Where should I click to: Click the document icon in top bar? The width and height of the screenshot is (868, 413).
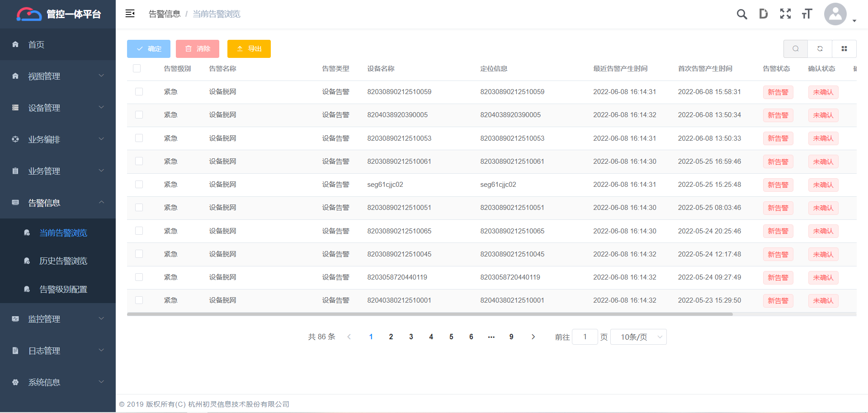point(764,14)
